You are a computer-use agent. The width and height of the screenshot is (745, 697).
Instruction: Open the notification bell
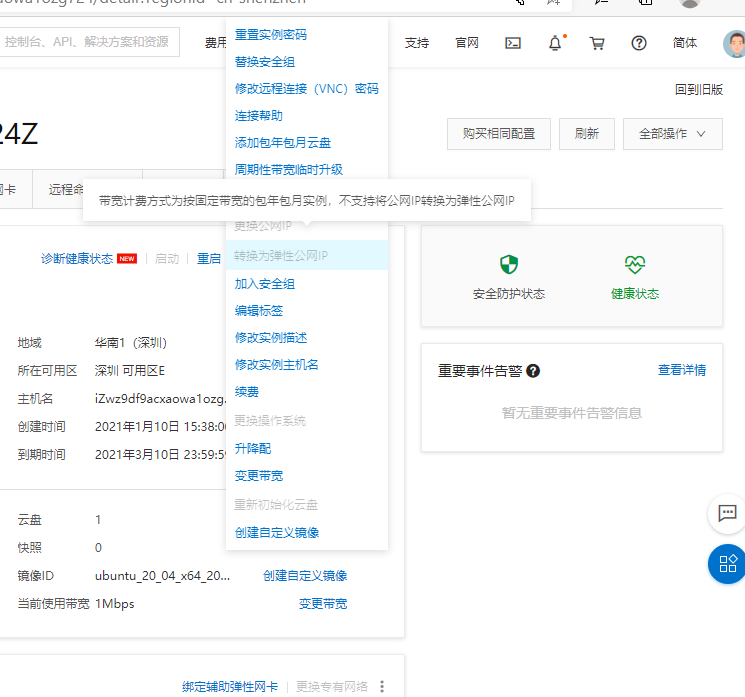(555, 43)
